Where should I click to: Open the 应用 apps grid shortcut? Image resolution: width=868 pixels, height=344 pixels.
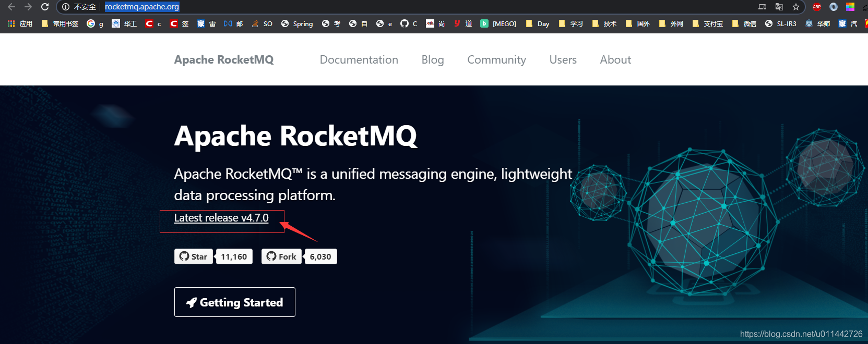tap(20, 23)
